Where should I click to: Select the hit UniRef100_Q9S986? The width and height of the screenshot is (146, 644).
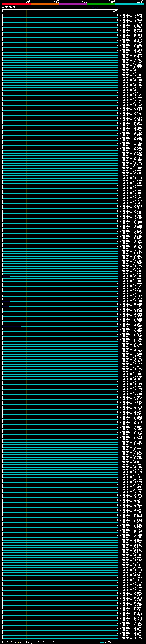click(x=131, y=276)
